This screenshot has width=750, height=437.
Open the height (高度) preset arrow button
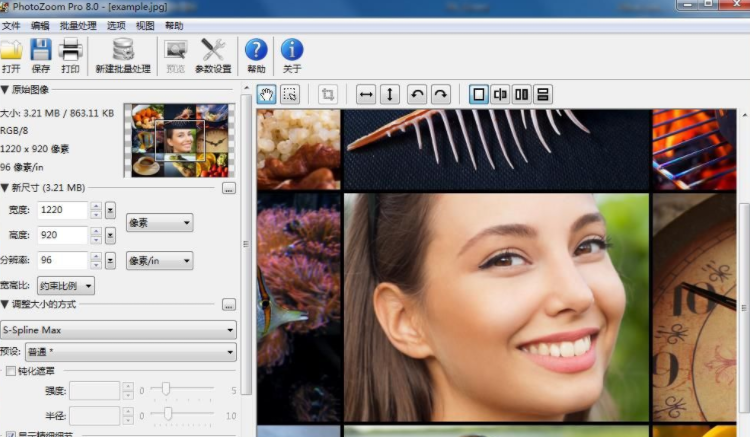click(110, 235)
